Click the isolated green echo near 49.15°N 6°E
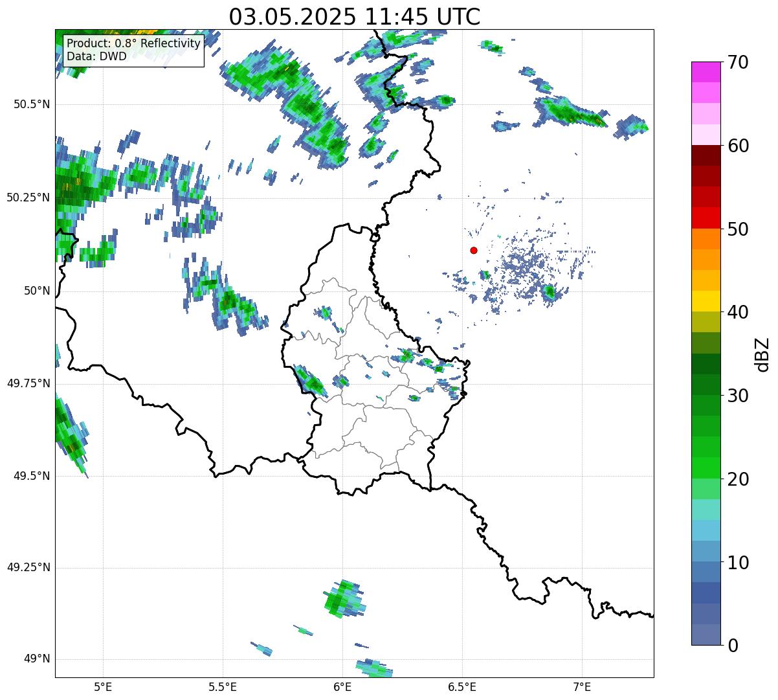The image size is (778, 700). (x=344, y=599)
